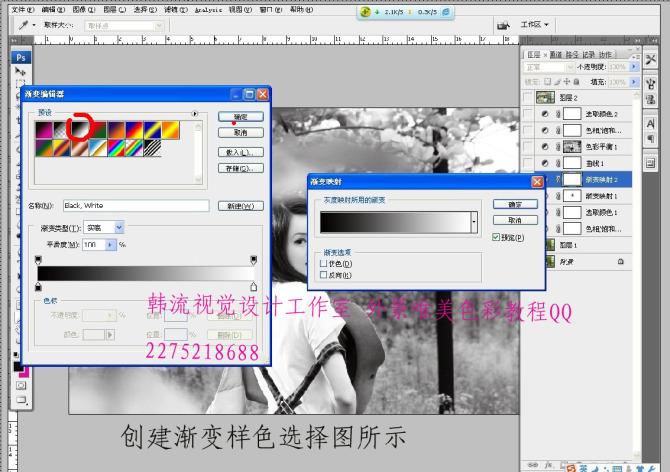The image size is (670, 472).
Task: Select the transparent stripes gradient preset
Action: click(x=153, y=148)
